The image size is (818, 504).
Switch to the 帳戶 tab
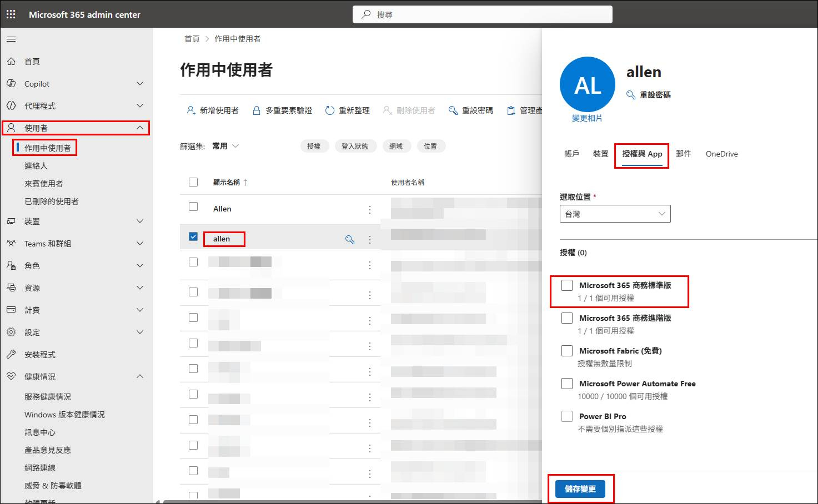point(572,154)
